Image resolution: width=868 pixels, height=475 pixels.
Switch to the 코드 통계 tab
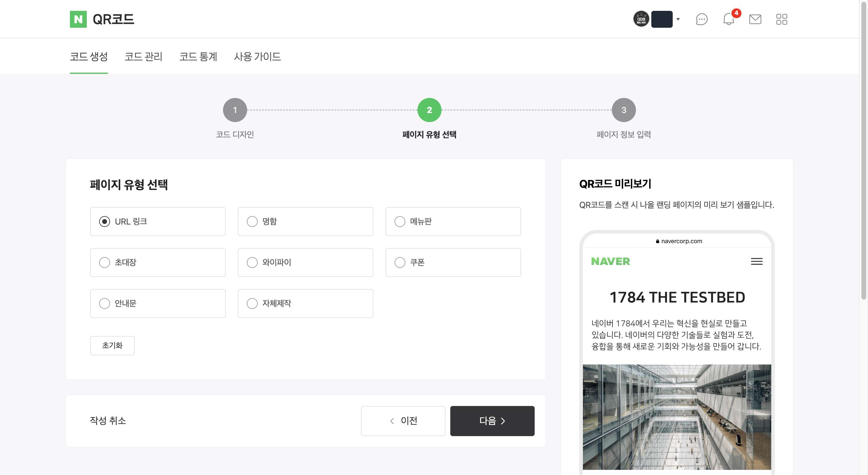pos(198,56)
